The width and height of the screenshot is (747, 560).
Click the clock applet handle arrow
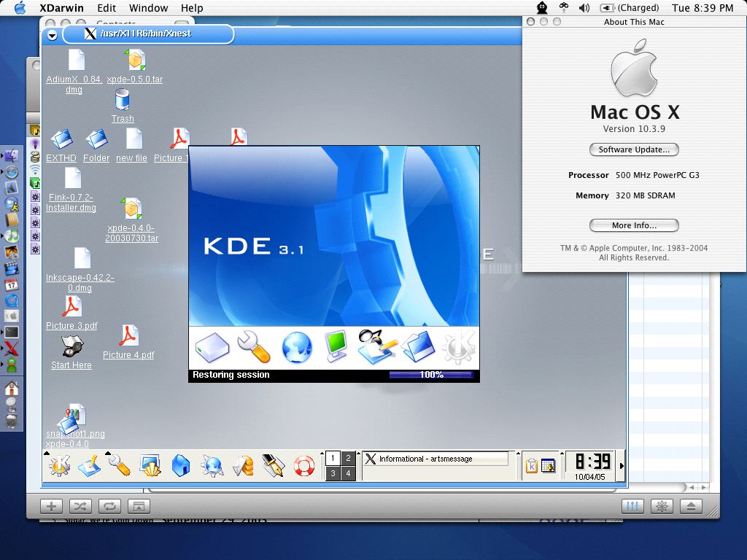(562, 454)
